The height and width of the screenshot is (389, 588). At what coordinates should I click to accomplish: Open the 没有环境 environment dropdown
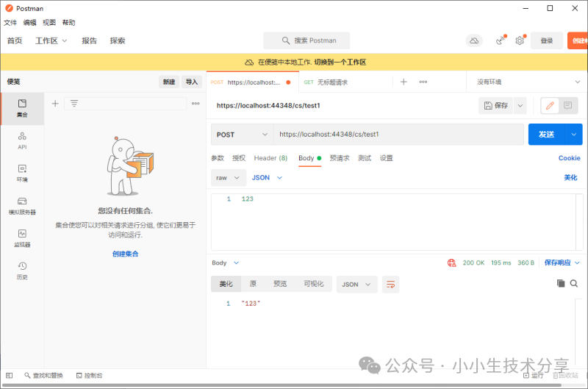pos(528,82)
